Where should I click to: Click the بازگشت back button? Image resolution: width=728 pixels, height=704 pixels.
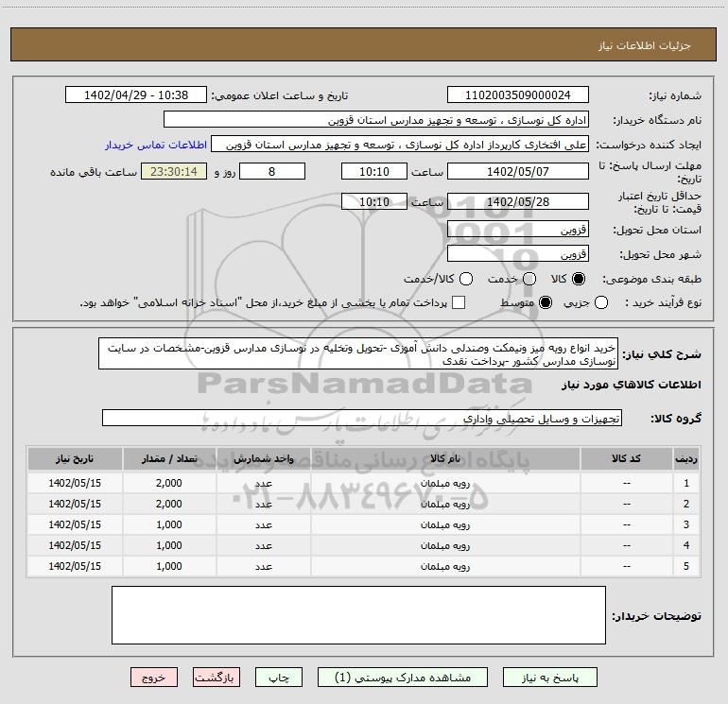217,678
